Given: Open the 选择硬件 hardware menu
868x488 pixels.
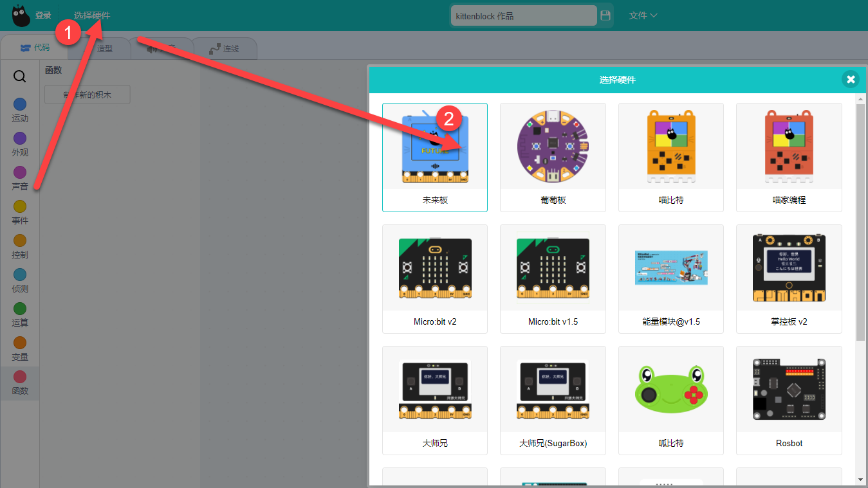Looking at the screenshot, I should 92,15.
